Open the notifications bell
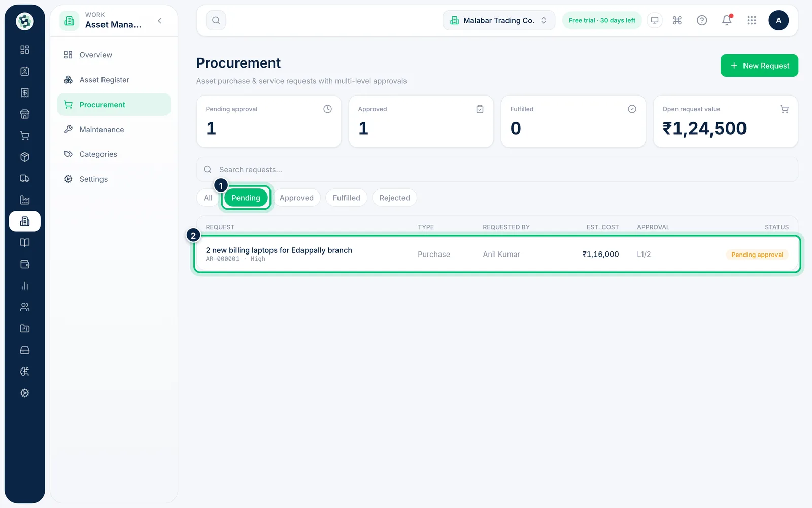The image size is (812, 508). (x=727, y=20)
